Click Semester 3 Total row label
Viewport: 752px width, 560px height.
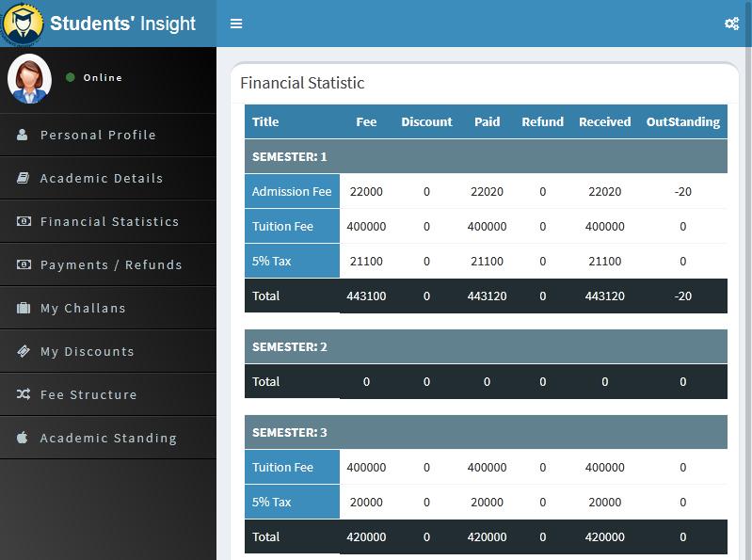pos(265,536)
